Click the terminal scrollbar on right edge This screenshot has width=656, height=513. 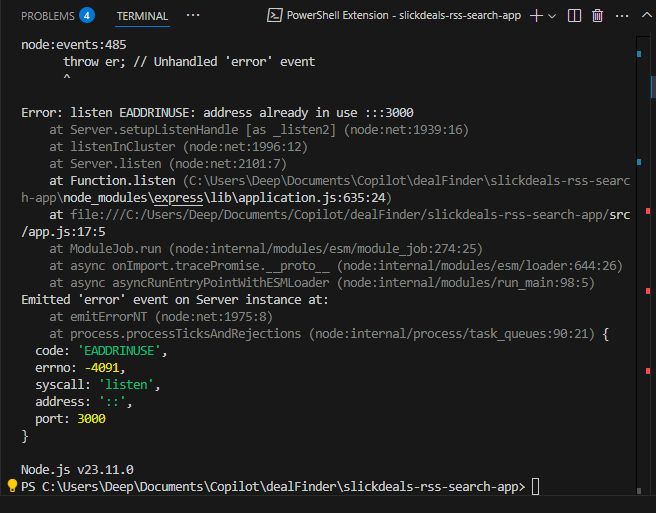click(x=650, y=250)
